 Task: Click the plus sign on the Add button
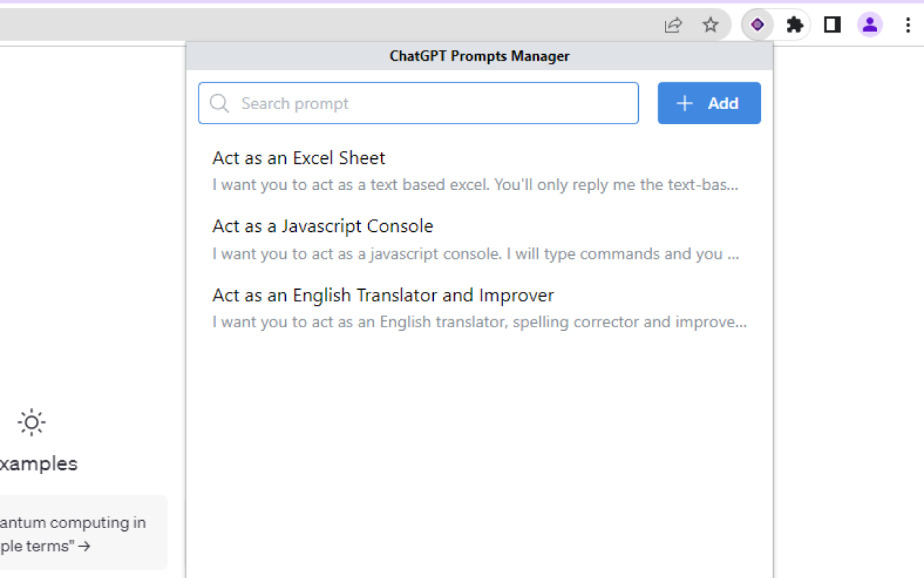pos(684,103)
